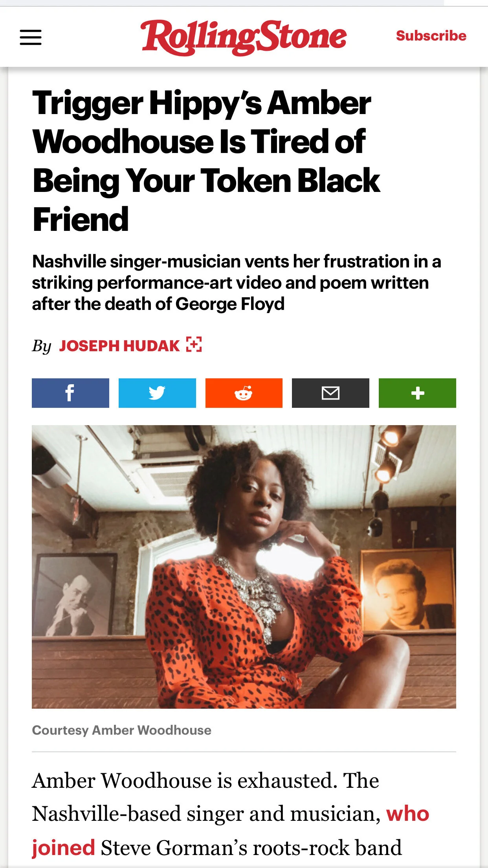Open the hamburger navigation menu
This screenshot has height=868, width=488.
tap(31, 37)
